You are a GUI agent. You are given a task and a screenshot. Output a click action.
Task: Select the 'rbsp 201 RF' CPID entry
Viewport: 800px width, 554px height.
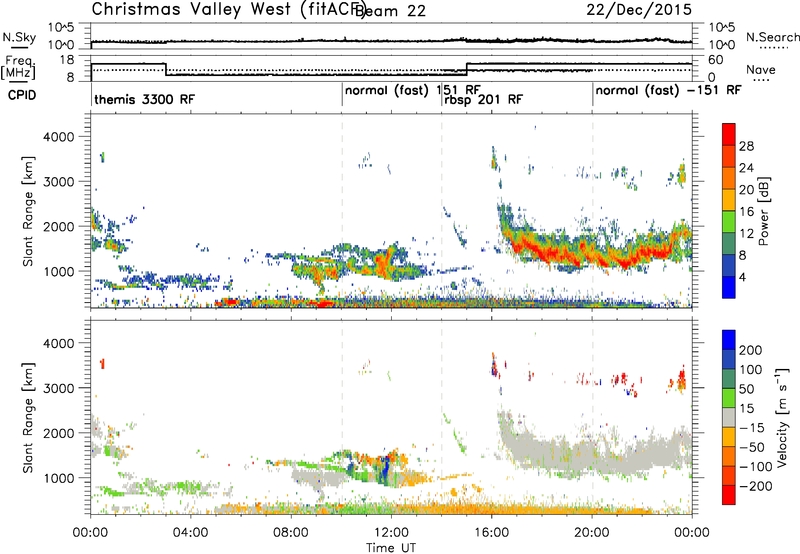point(483,99)
